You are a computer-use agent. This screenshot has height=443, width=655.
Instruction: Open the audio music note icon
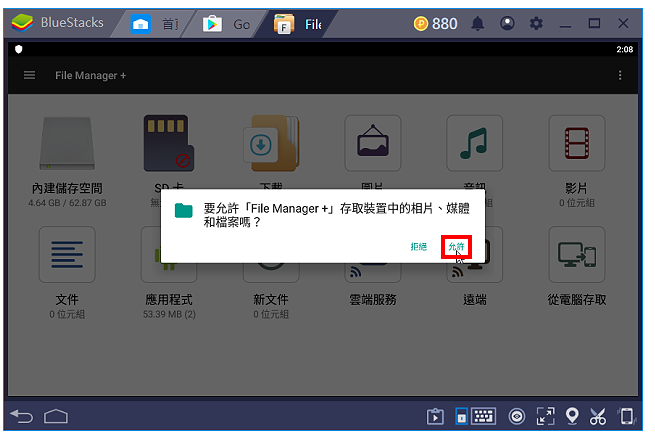pos(475,143)
